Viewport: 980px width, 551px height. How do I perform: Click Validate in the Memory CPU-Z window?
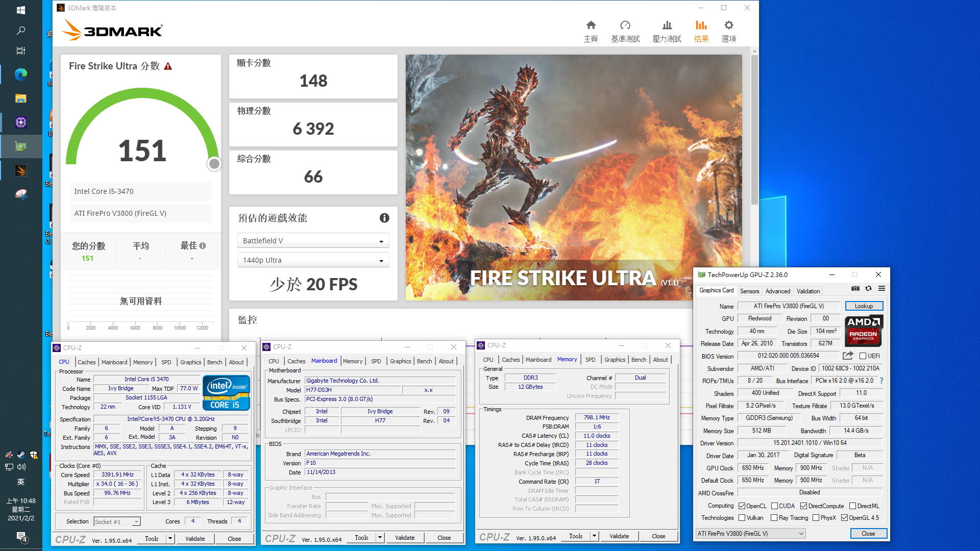[x=619, y=536]
